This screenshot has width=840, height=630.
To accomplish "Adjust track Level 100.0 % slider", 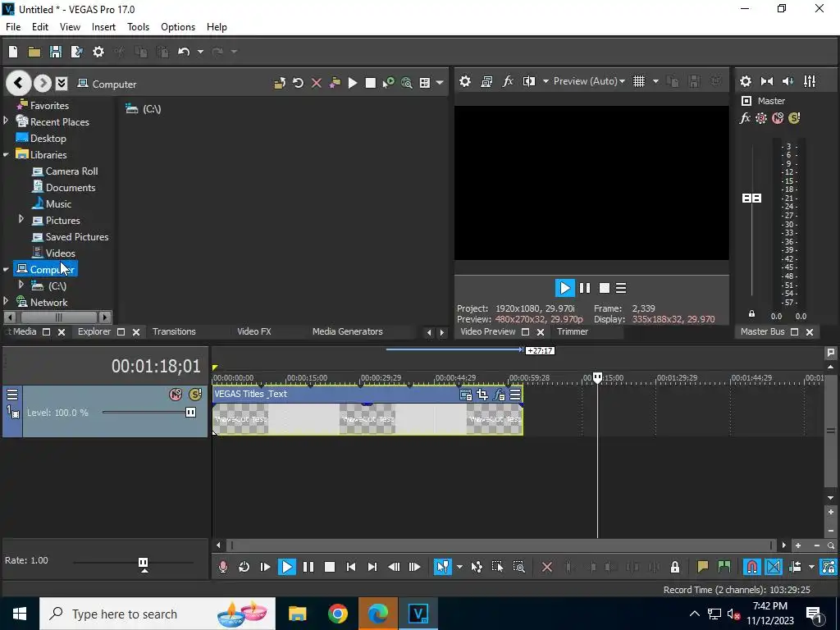I will pos(190,412).
